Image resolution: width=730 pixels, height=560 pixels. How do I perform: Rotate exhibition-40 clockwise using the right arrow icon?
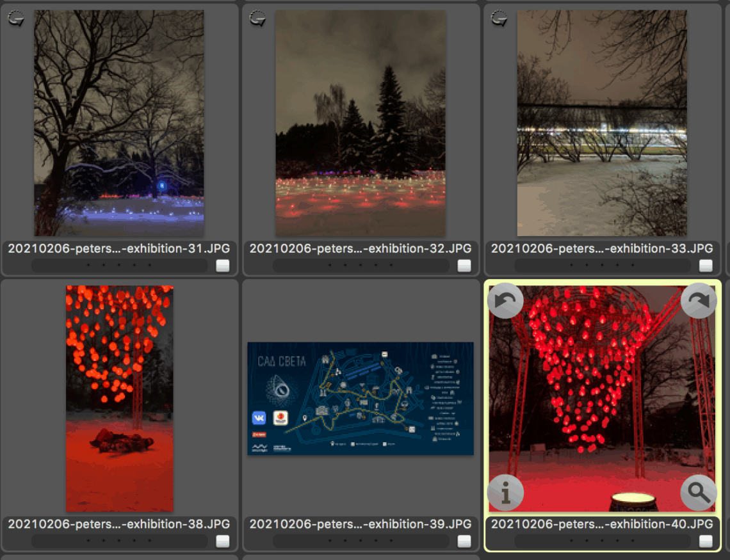[699, 301]
